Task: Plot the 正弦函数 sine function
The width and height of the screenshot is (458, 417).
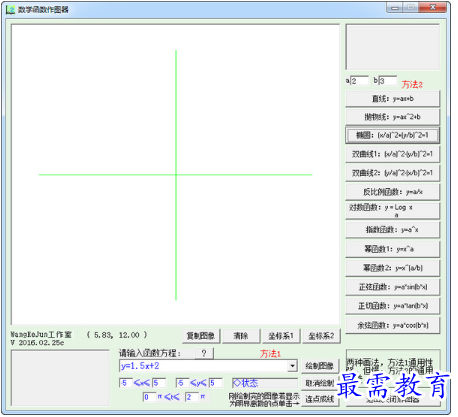Action: click(392, 287)
